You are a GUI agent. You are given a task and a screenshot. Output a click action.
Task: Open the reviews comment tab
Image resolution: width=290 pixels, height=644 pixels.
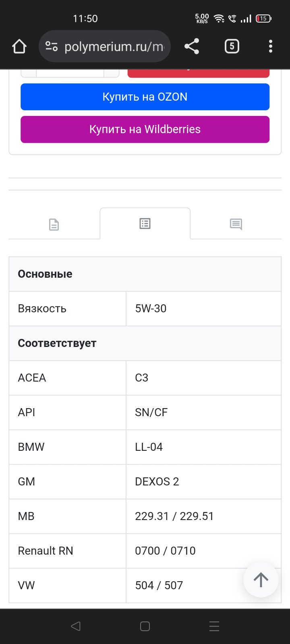coord(236,224)
